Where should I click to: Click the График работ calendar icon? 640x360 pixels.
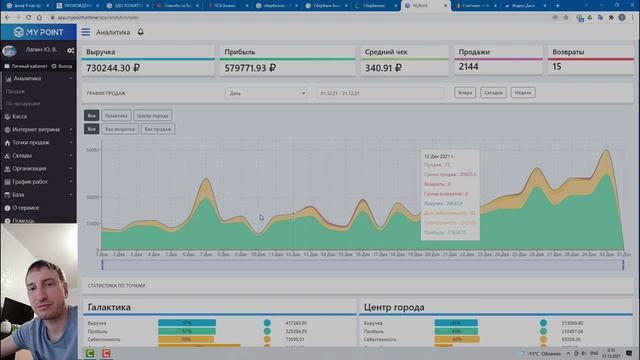pos(7,182)
